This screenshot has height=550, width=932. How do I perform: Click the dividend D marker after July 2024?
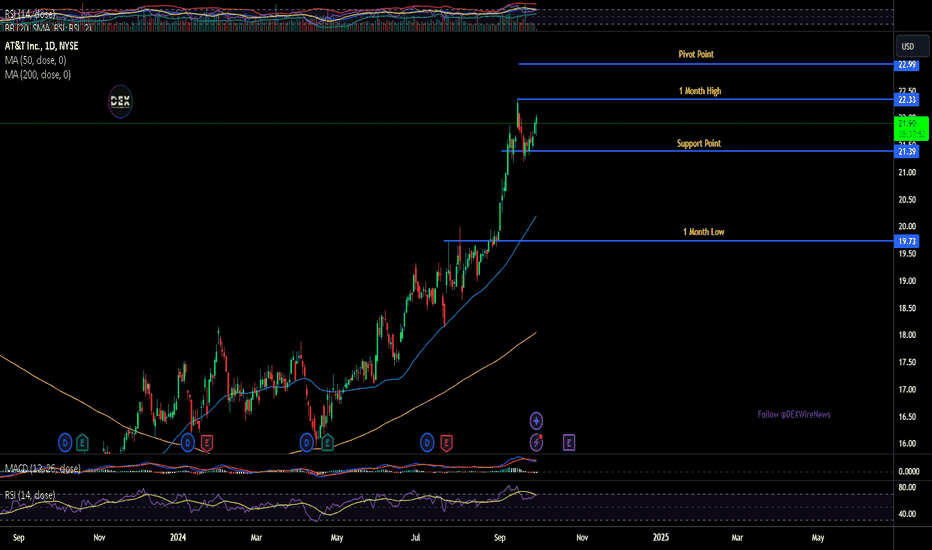pos(427,442)
